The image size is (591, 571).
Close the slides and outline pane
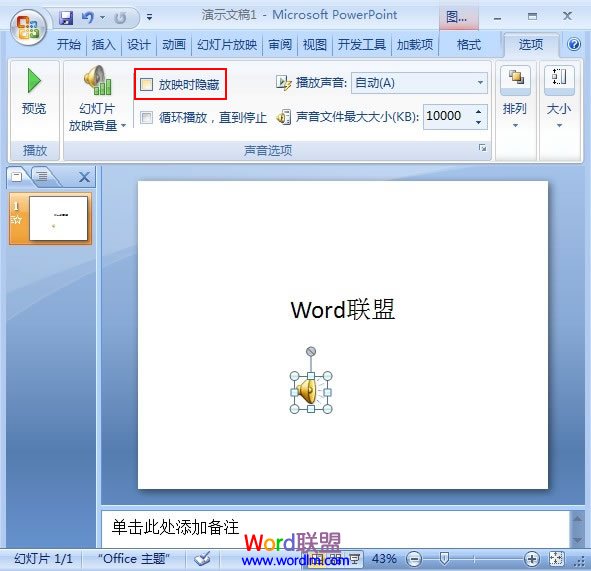tap(84, 177)
